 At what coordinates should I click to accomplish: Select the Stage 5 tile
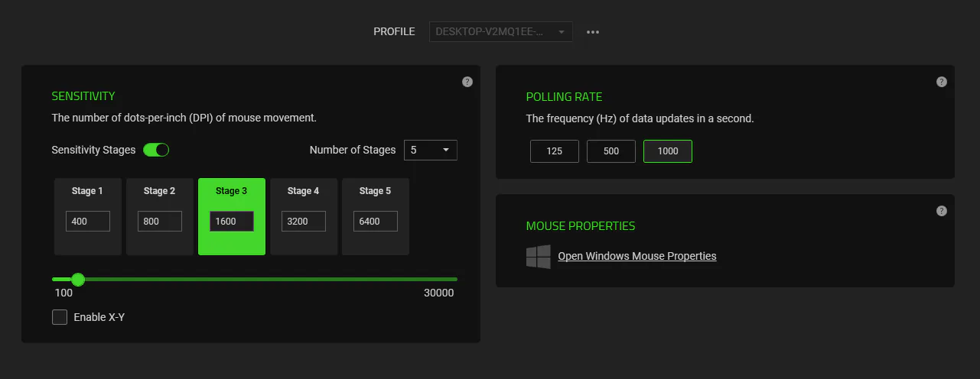[376, 216]
